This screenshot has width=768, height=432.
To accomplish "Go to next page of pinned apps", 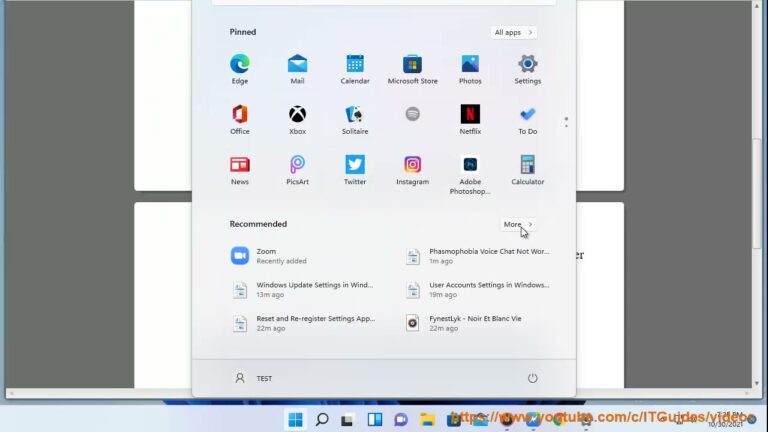I will tap(566, 126).
